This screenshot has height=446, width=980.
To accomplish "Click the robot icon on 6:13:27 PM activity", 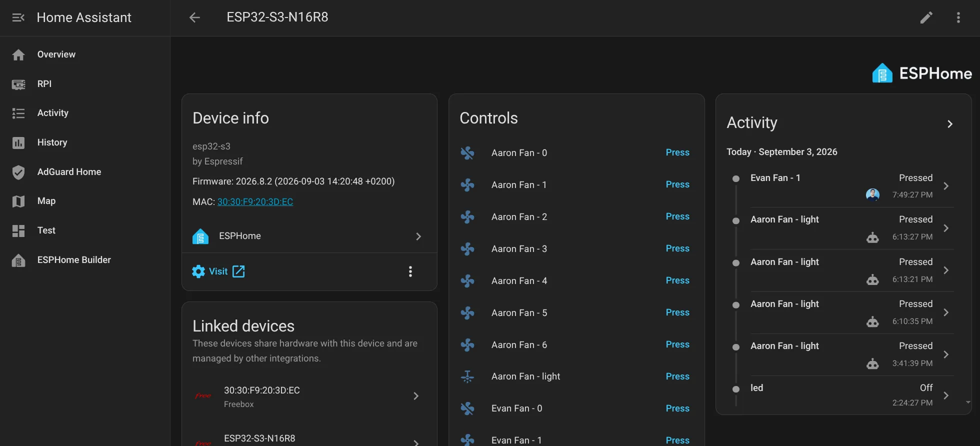I will [872, 237].
